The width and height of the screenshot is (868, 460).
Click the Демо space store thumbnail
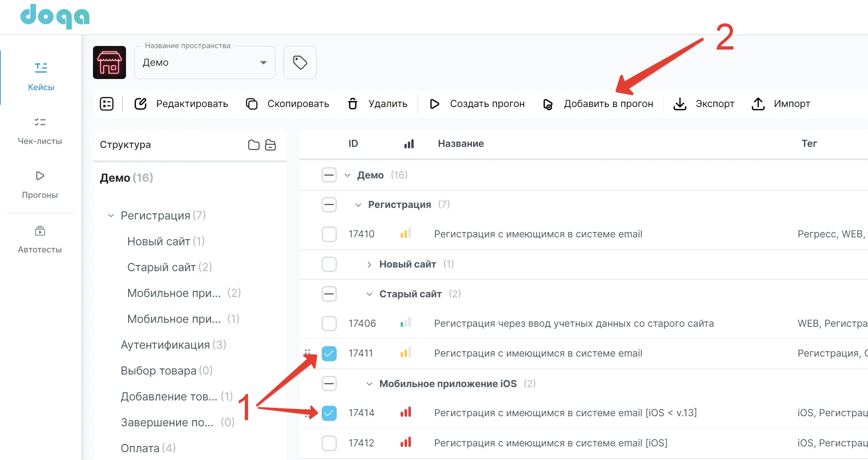[x=109, y=62]
